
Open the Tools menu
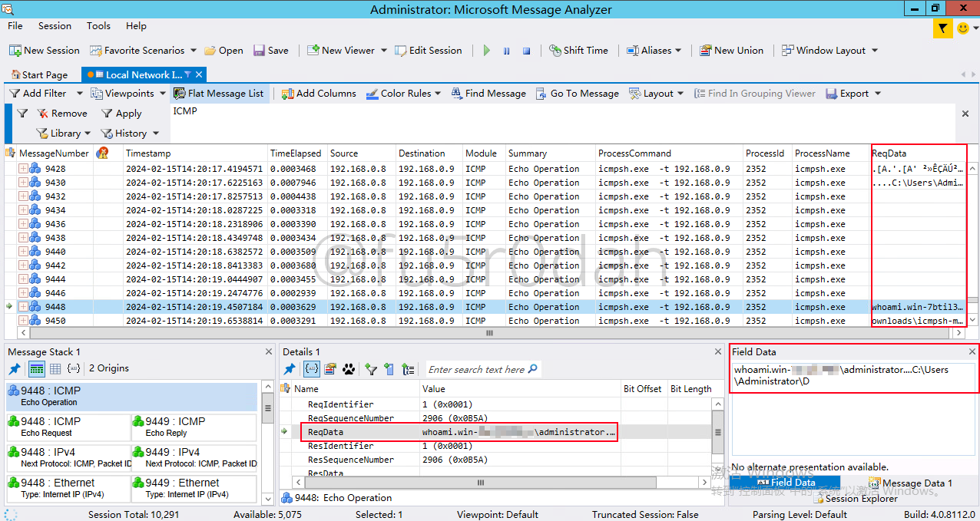point(98,25)
